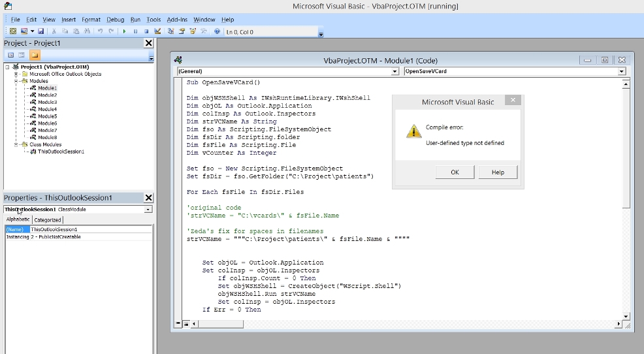644x354 pixels.
Task: Open the Insert object dropdown arrow
Action: (x=32, y=31)
